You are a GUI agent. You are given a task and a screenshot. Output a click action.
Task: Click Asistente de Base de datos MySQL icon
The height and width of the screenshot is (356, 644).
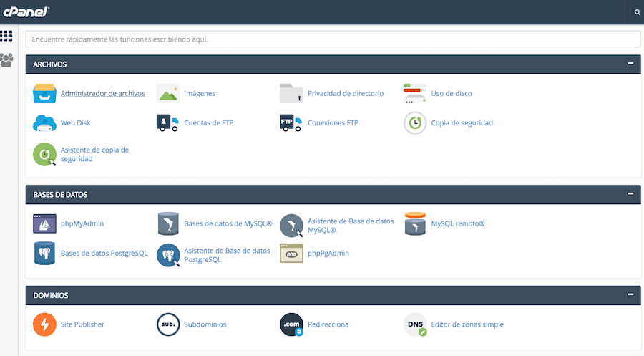pyautogui.click(x=291, y=225)
